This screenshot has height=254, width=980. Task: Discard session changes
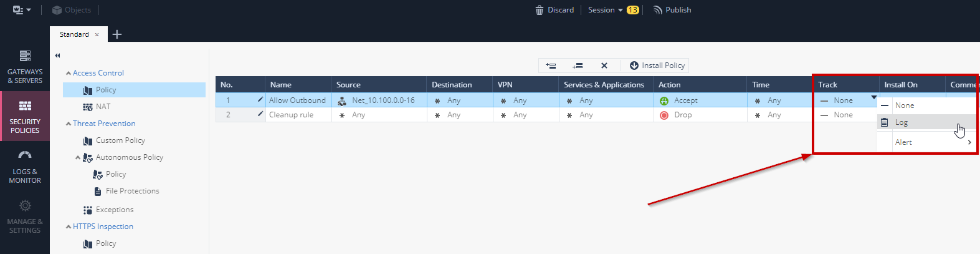point(554,10)
